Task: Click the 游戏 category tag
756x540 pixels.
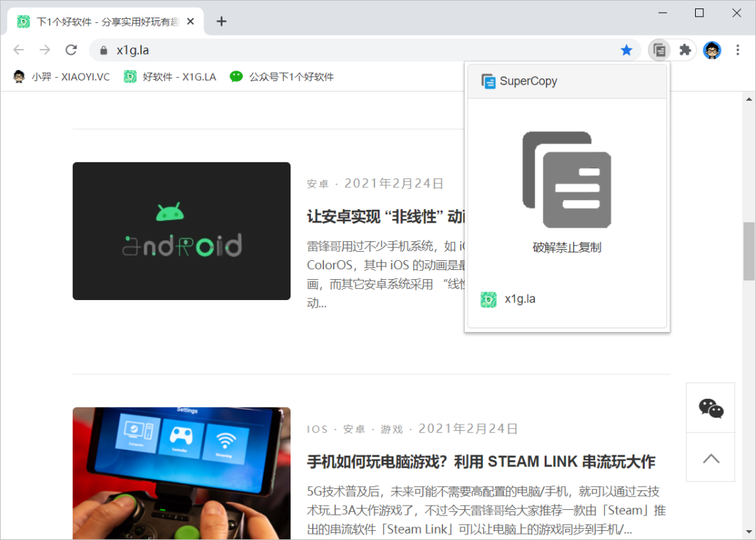Action: [391, 429]
